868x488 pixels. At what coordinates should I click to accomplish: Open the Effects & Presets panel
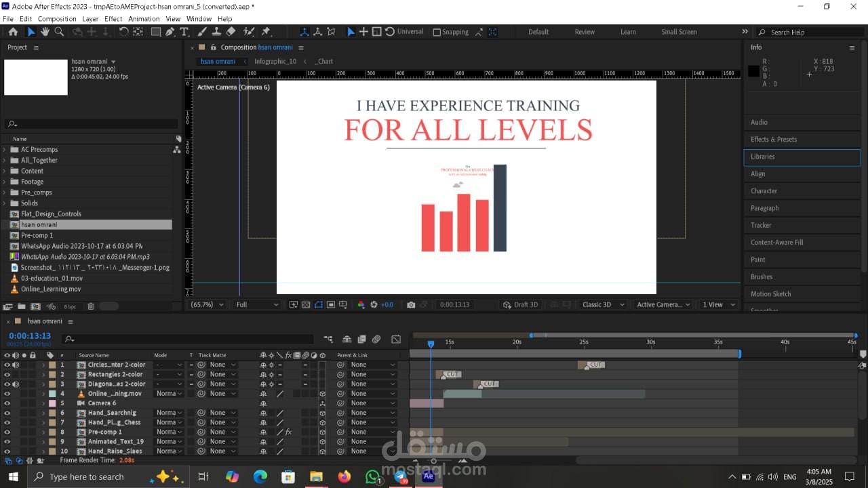pos(774,140)
